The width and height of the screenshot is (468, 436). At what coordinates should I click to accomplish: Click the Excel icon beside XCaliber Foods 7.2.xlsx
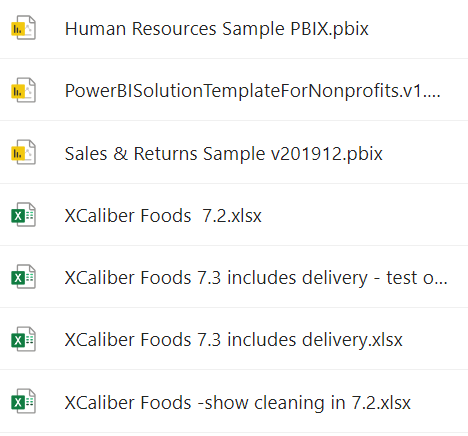pos(23,215)
